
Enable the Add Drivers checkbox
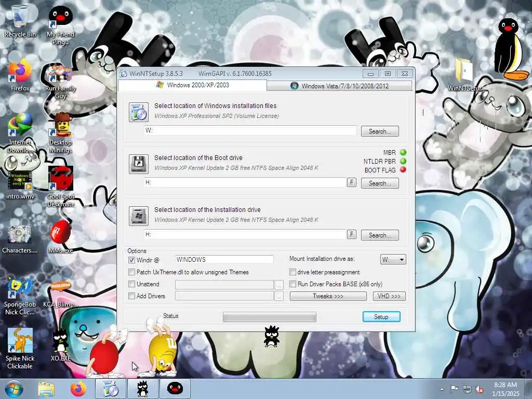coord(131,296)
